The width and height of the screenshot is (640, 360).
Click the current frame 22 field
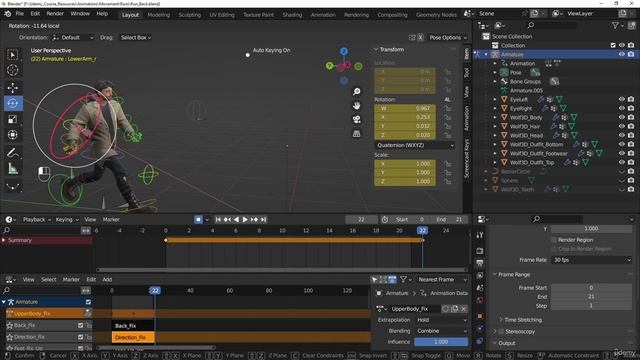coord(361,220)
